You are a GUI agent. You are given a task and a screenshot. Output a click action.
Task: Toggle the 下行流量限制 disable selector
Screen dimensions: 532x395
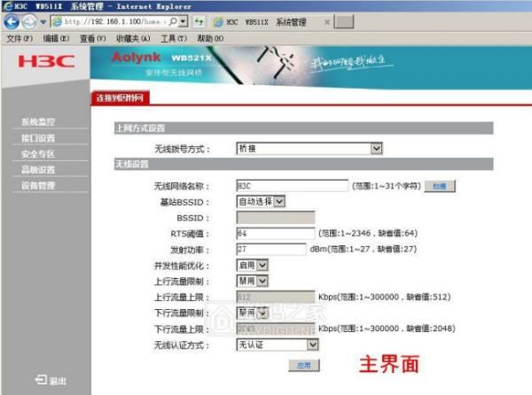coord(251,313)
